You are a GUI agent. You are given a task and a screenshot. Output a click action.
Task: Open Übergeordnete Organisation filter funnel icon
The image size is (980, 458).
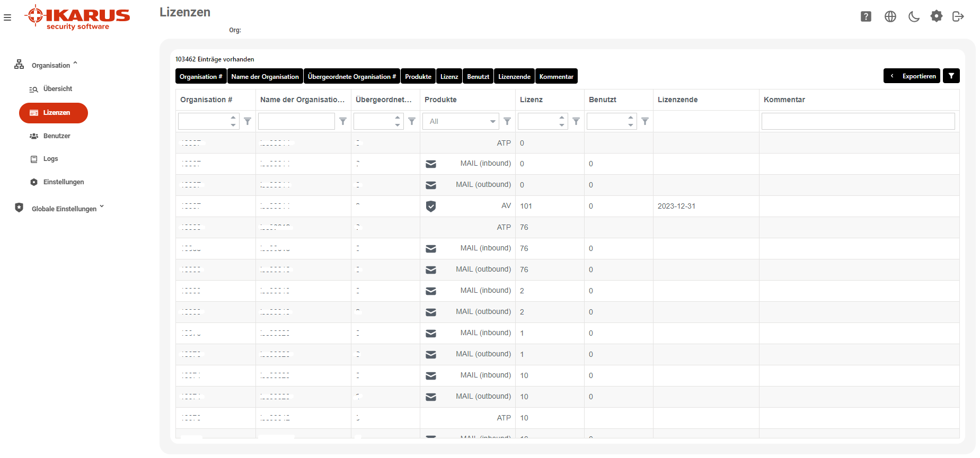pyautogui.click(x=412, y=121)
